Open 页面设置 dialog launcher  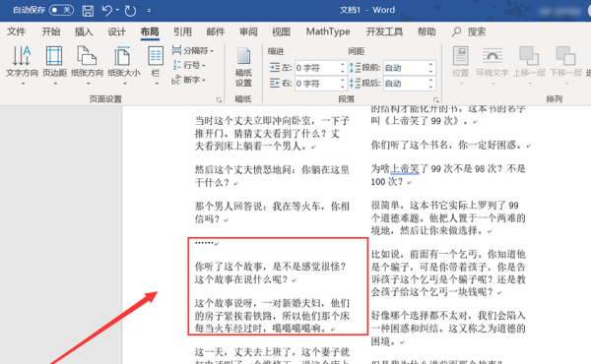tap(219, 99)
